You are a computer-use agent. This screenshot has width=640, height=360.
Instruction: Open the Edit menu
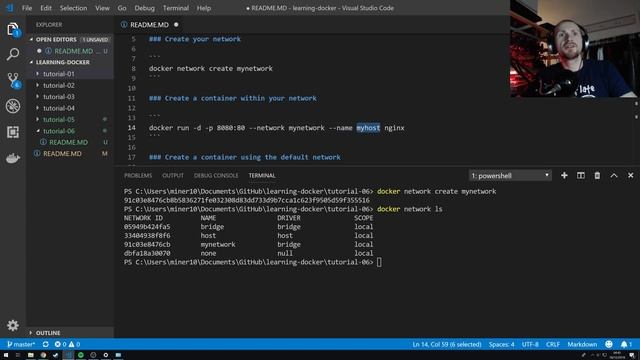(x=46, y=8)
